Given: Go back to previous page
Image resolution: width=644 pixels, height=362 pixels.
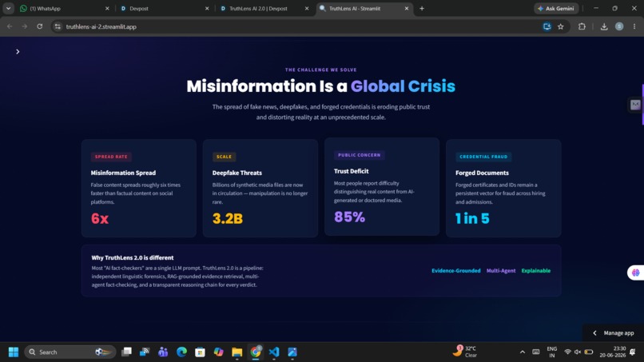Looking at the screenshot, I should (x=10, y=26).
